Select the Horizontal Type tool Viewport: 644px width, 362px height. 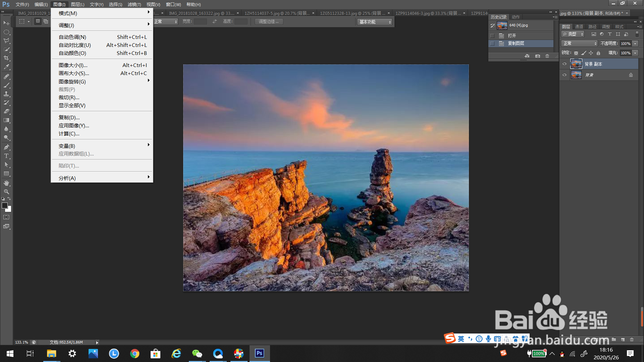point(6,156)
